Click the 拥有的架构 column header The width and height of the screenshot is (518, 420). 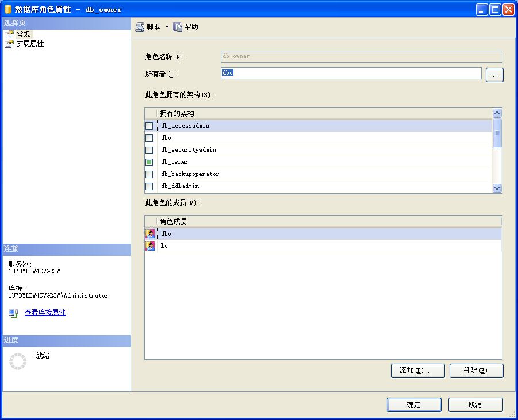(x=324, y=114)
